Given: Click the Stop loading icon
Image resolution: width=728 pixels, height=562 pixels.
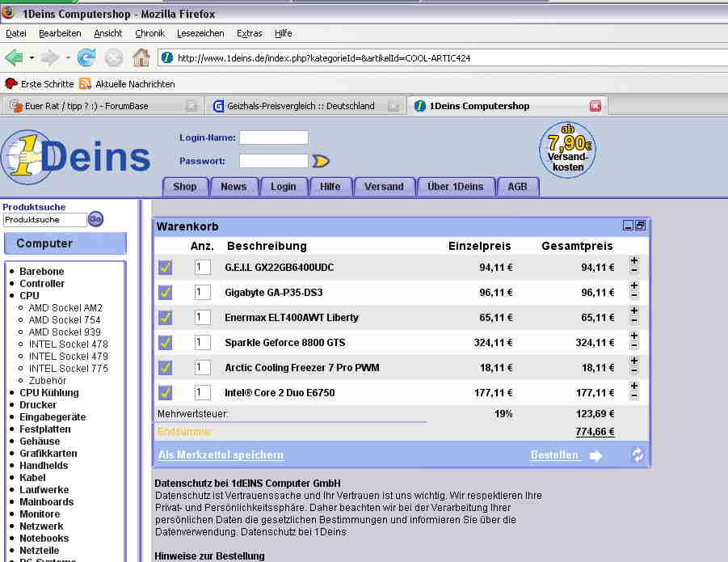Looking at the screenshot, I should pyautogui.click(x=114, y=58).
